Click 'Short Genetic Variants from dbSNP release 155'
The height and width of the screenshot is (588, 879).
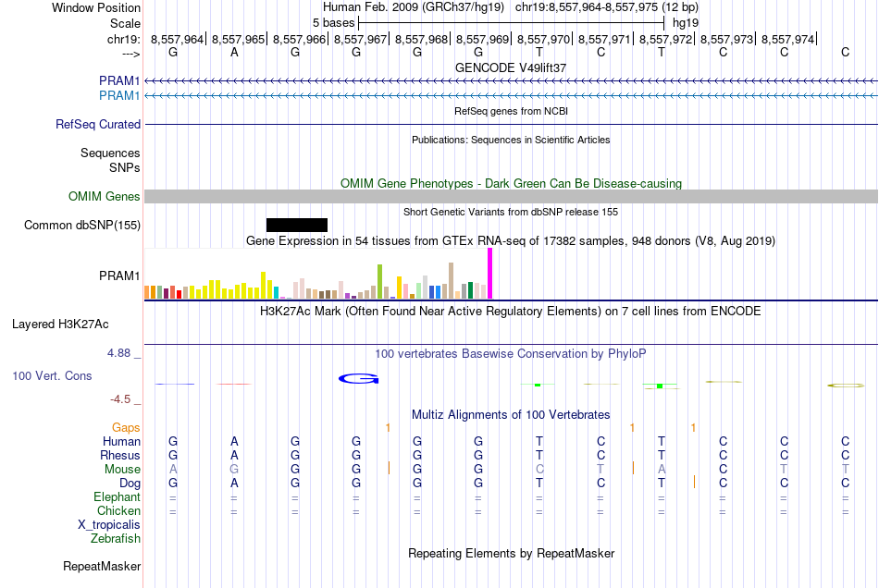[x=511, y=212]
